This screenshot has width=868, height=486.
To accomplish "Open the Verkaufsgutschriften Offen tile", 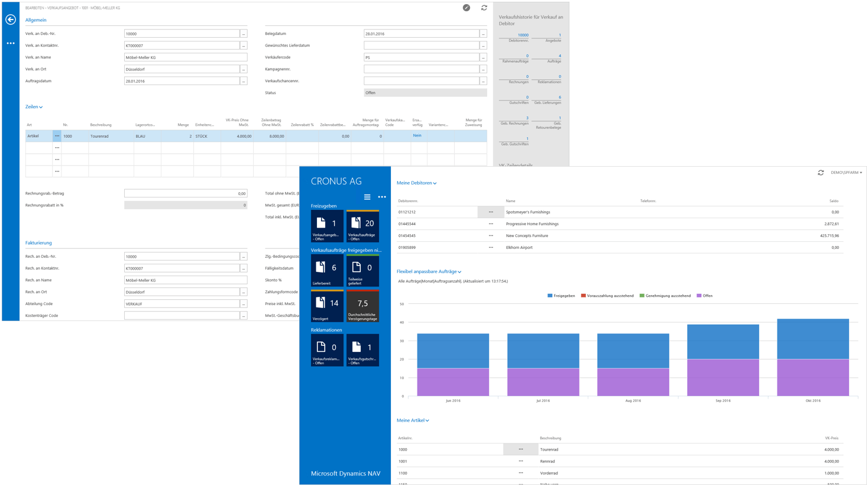I will [x=362, y=351].
